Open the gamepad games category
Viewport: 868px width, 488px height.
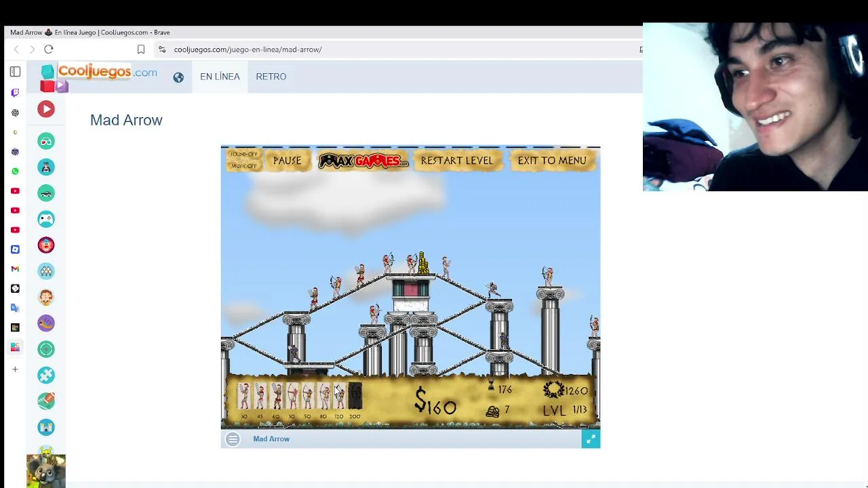(46, 219)
